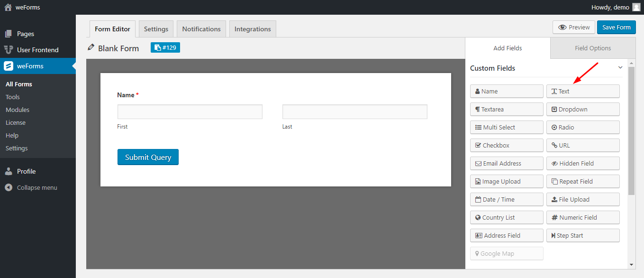Screen dimensions: 644x278
Task: Copy the shortcode via the #129 badge
Action: coord(164,47)
